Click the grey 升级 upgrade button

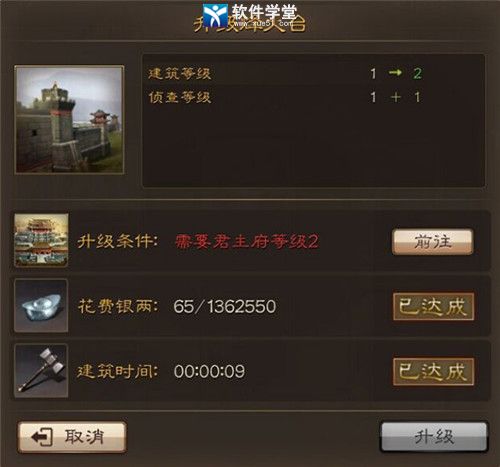click(x=434, y=437)
